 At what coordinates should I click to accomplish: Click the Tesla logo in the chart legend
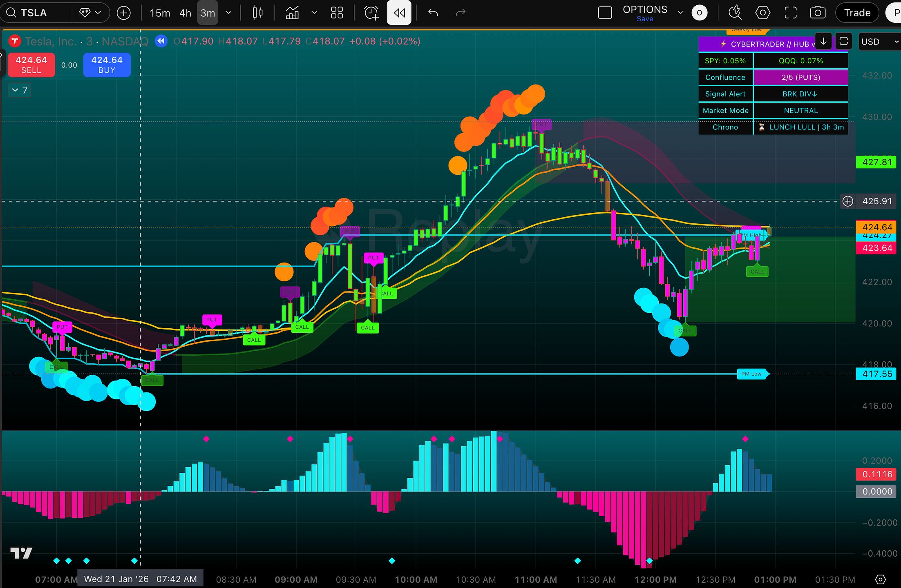point(15,41)
